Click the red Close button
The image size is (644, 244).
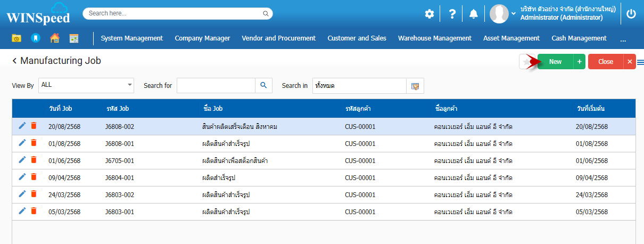click(x=606, y=62)
